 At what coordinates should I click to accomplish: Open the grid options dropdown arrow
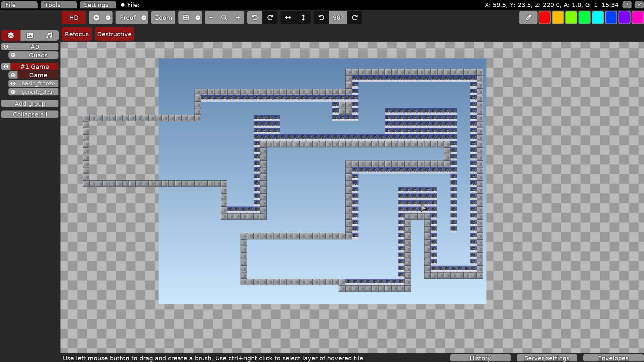[x=198, y=18]
